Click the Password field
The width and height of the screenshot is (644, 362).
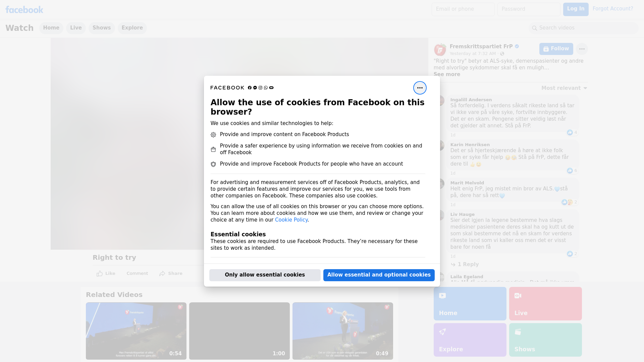529,9
